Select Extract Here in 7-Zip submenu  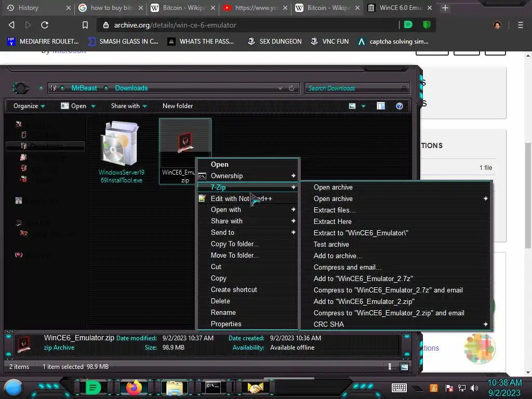(396, 221)
